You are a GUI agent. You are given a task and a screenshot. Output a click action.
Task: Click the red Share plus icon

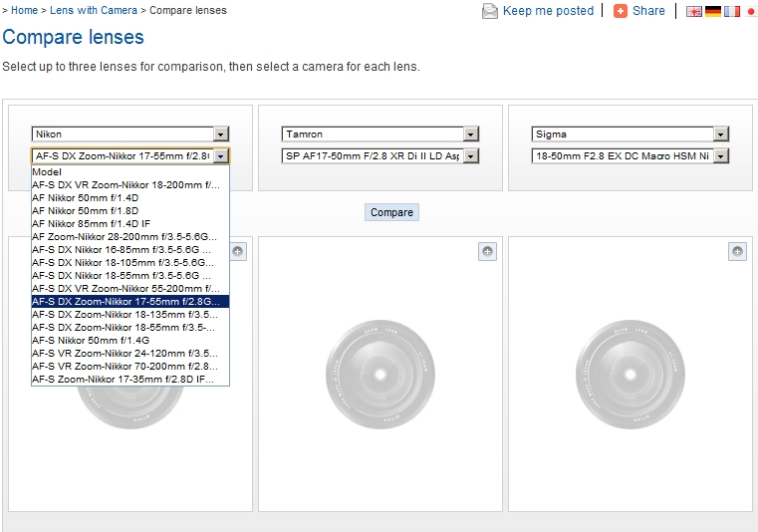[621, 11]
